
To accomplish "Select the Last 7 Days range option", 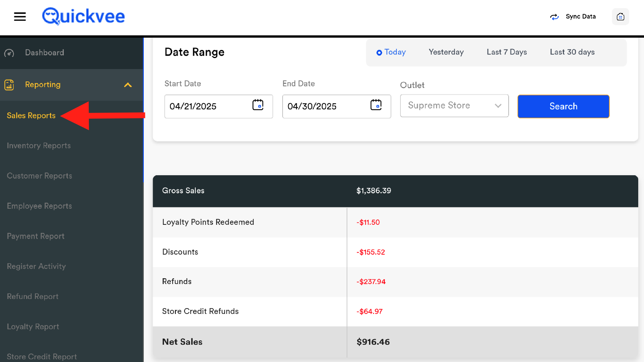I will pos(506,52).
